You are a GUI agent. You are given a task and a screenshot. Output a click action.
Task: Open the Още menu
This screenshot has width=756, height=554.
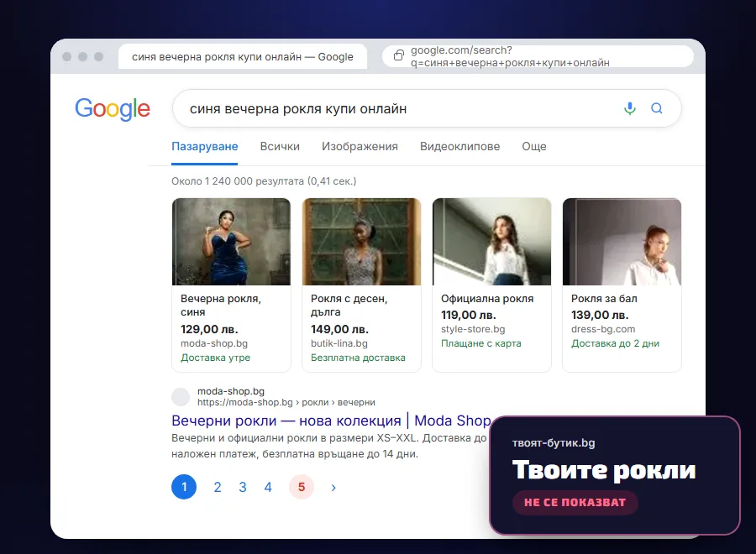pos(534,146)
